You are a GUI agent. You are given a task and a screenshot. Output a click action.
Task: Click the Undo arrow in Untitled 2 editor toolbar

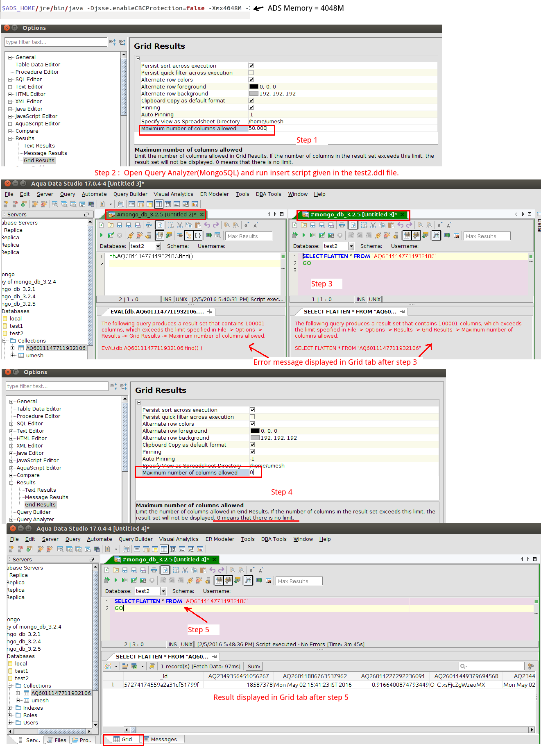pos(207,225)
